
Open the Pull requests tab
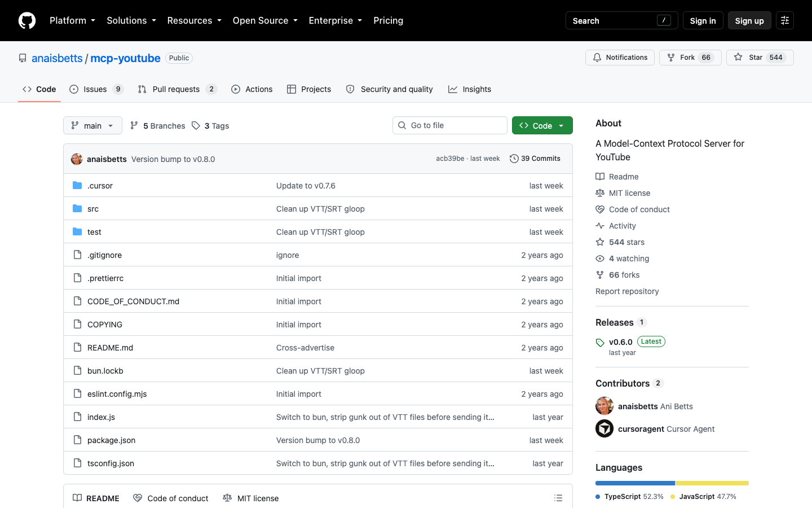click(177, 89)
